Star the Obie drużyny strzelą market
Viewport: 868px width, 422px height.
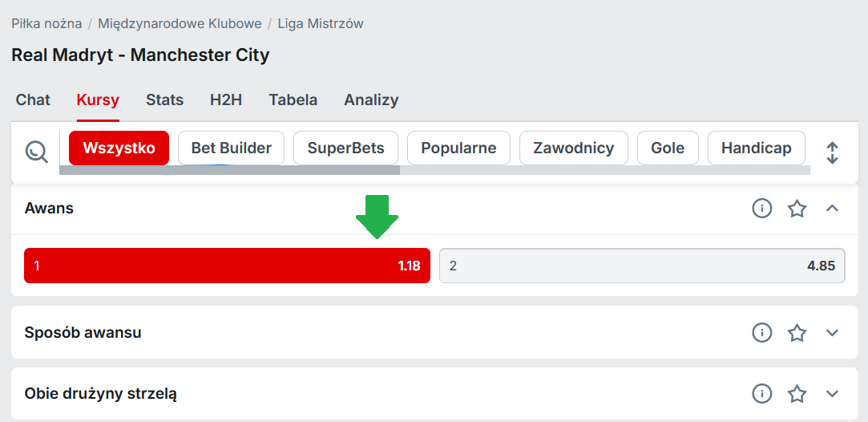tap(797, 394)
